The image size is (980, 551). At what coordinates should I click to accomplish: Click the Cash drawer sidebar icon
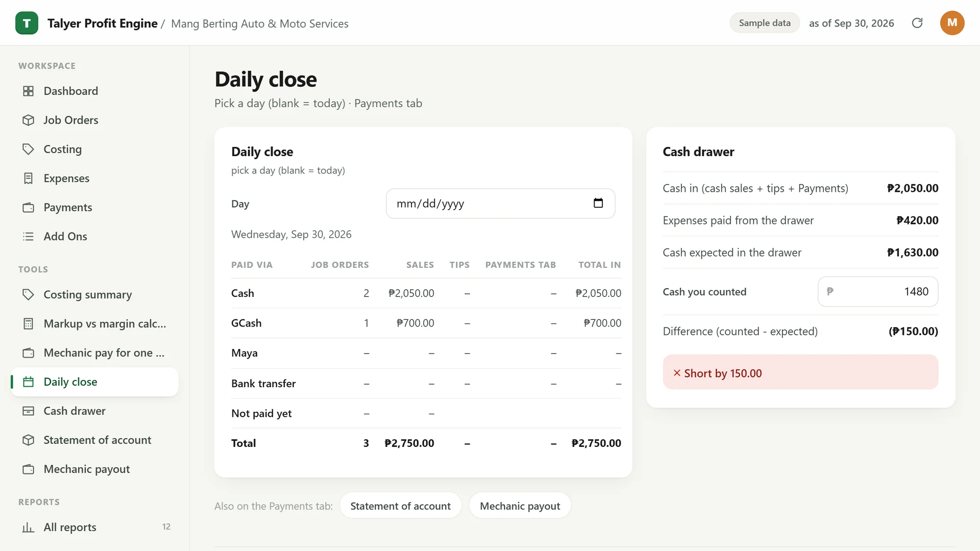tap(29, 411)
